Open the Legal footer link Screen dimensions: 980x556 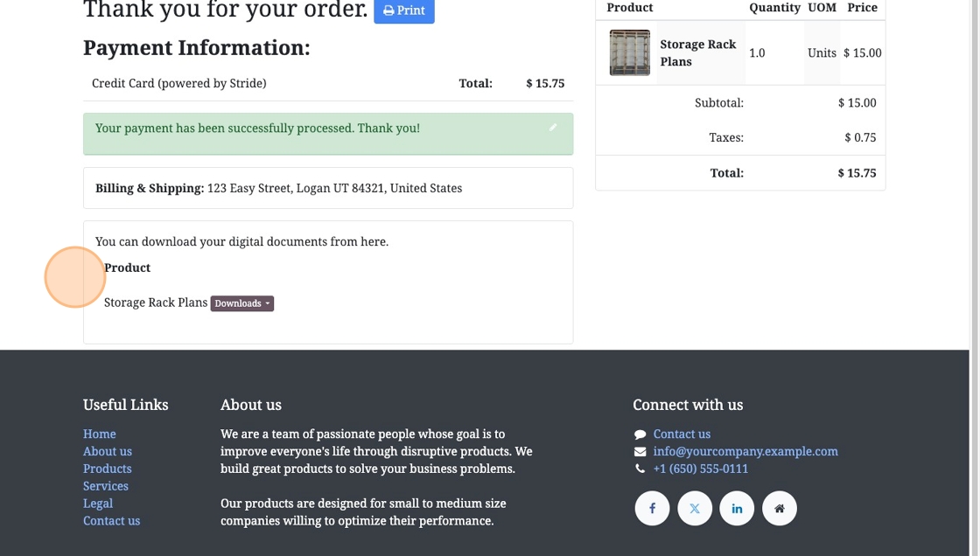click(x=98, y=504)
